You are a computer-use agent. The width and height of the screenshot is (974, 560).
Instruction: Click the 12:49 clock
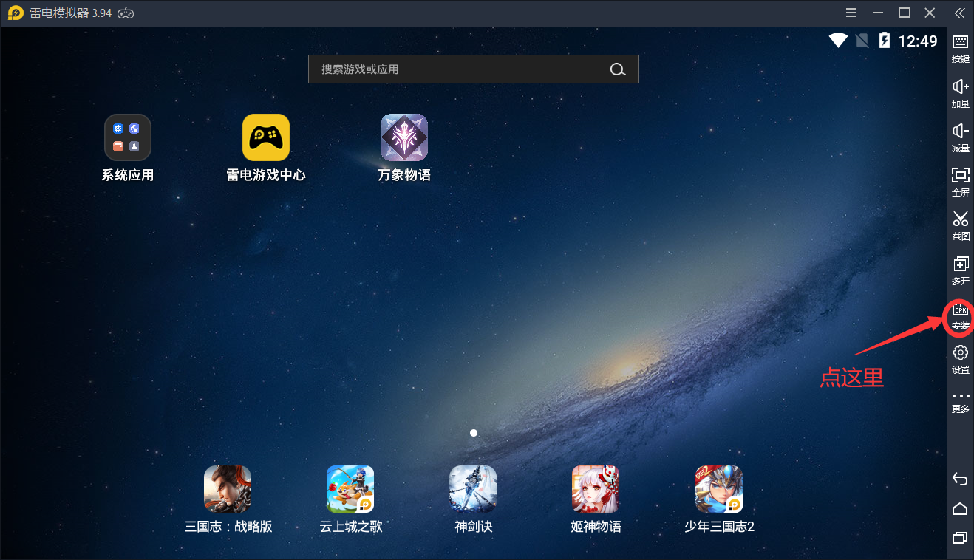pyautogui.click(x=918, y=41)
